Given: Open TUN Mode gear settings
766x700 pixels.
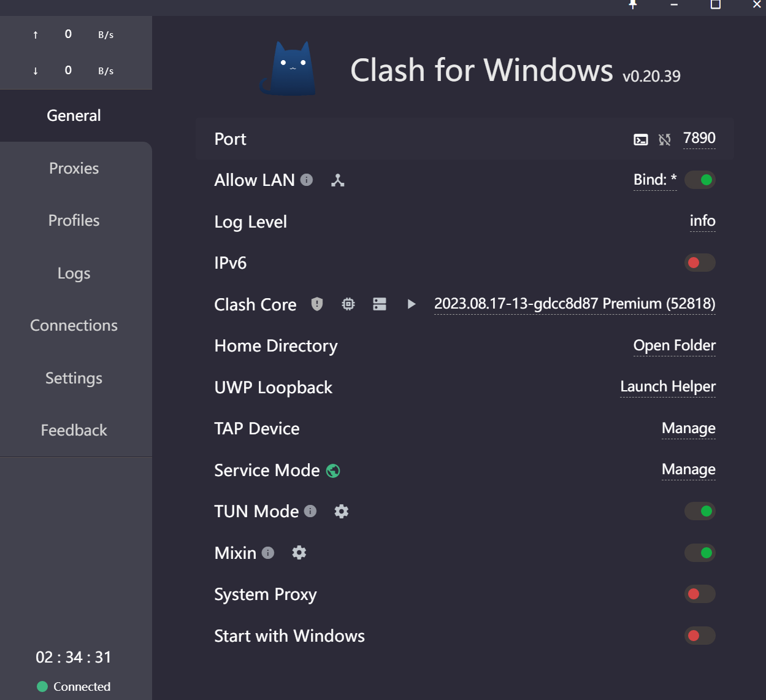Looking at the screenshot, I should point(342,511).
